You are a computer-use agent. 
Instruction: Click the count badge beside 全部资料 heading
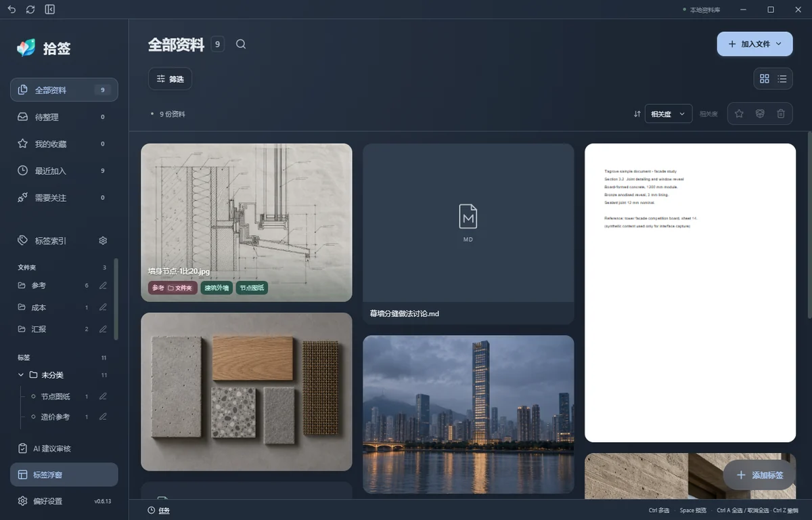tap(217, 44)
